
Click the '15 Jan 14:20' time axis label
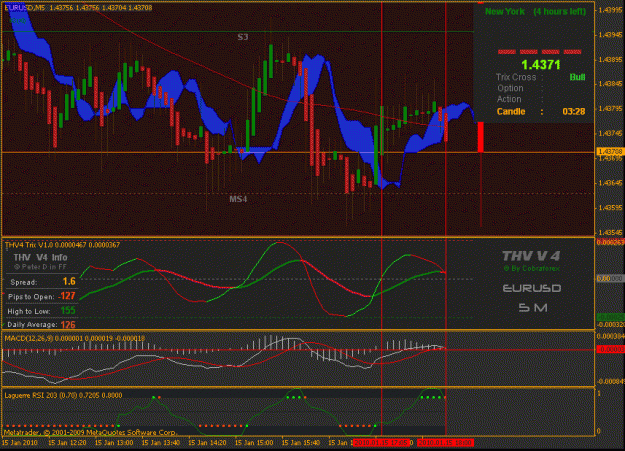[x=207, y=443]
